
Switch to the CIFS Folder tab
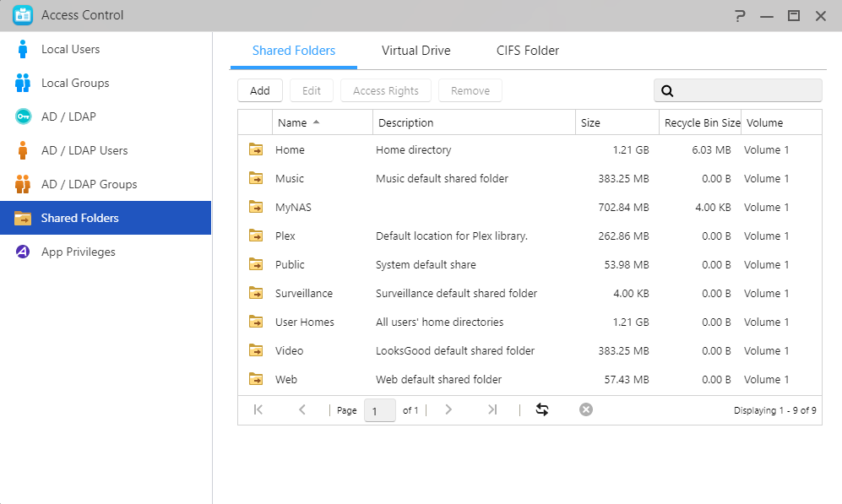pos(527,51)
